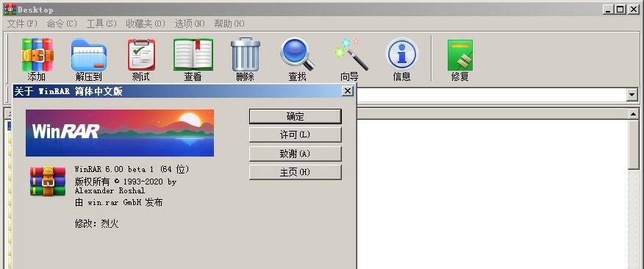Expand the address bar path dropdown arrow

coord(632,96)
